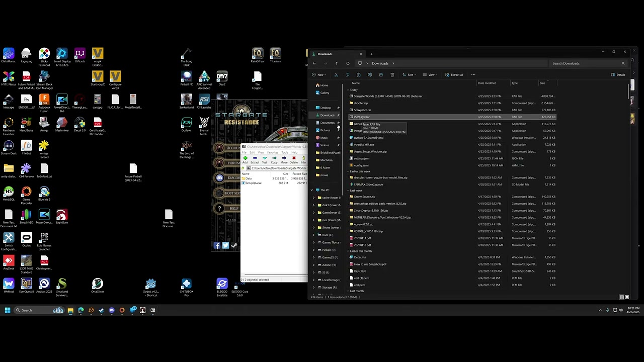Select the Inkscape desktop icon

point(9,102)
